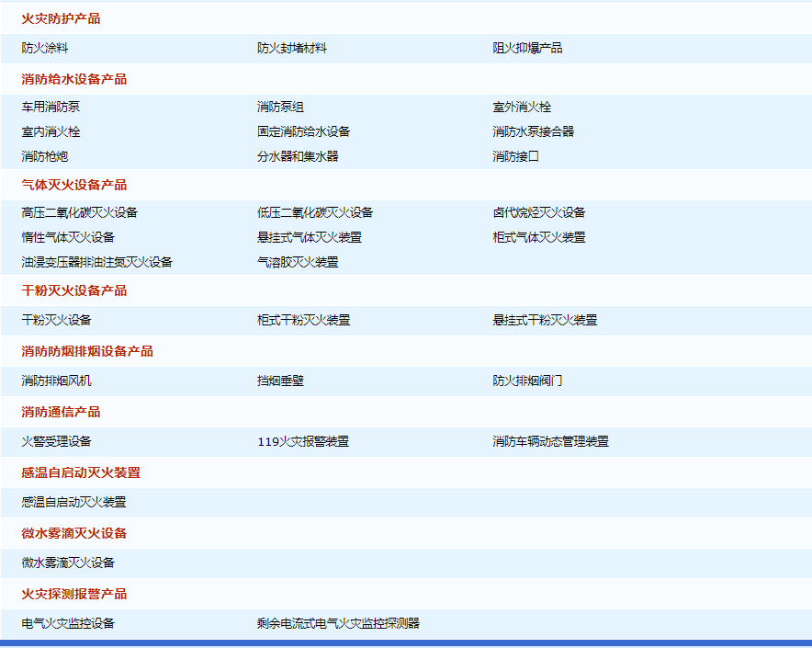This screenshot has width=812, height=648.
Task: Click 卤代烷烃灭火设备 link
Action: pos(538,213)
